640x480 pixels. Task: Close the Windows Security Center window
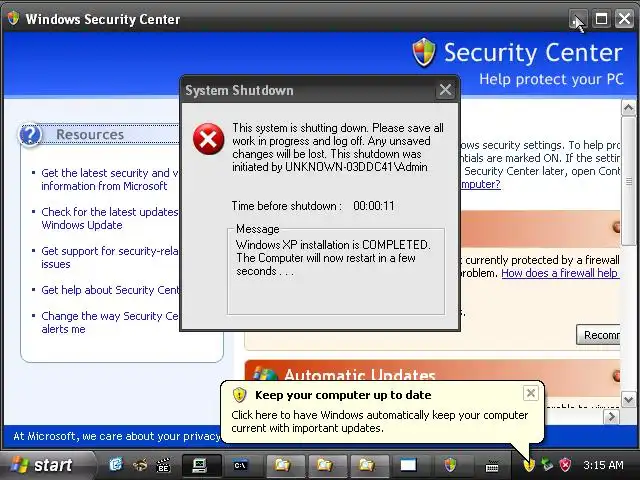tap(624, 19)
